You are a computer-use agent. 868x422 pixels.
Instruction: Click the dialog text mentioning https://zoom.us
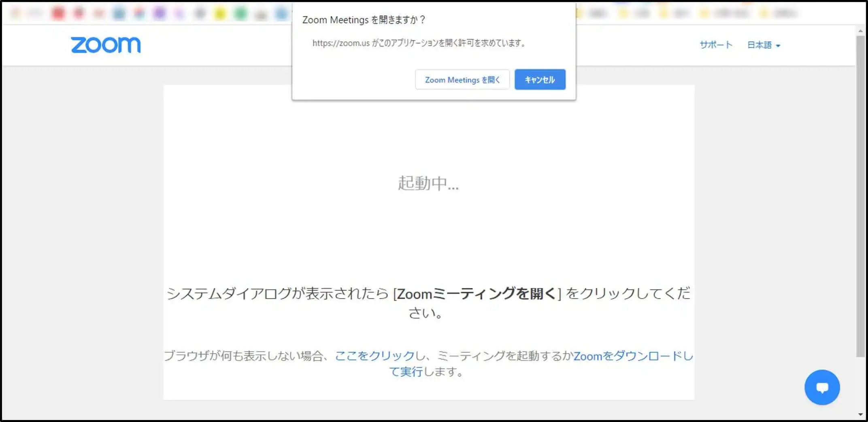419,43
